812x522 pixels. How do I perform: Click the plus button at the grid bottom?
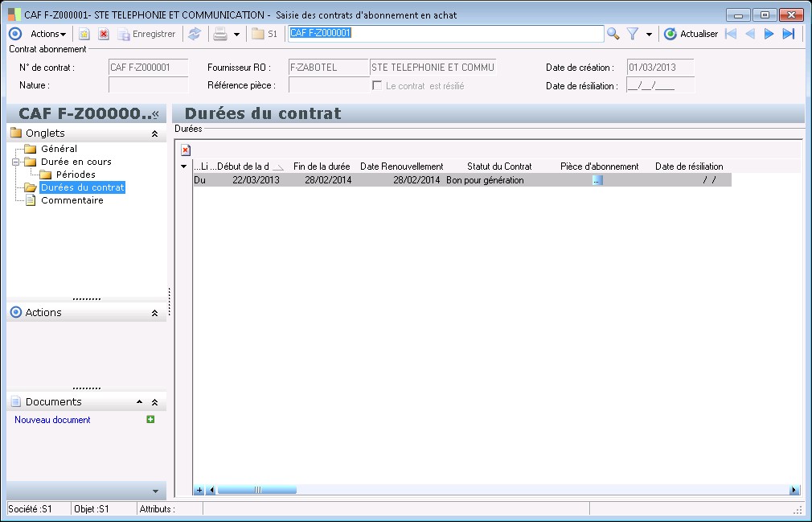tap(199, 490)
